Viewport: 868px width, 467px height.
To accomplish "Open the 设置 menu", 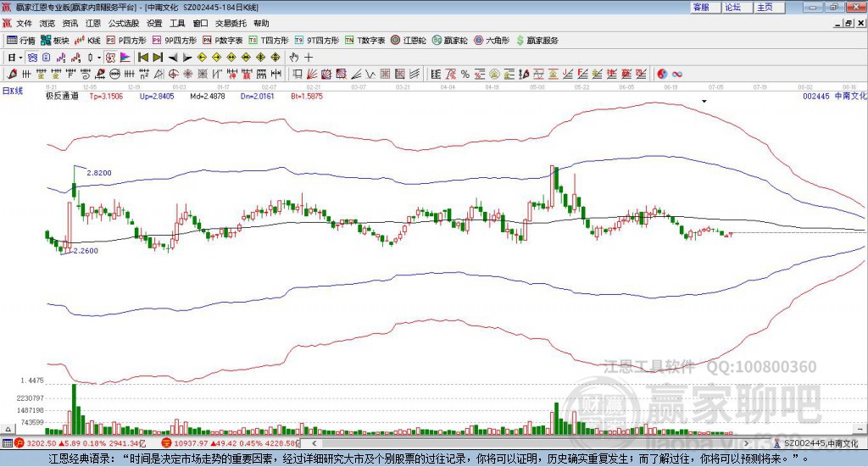I will click(154, 23).
